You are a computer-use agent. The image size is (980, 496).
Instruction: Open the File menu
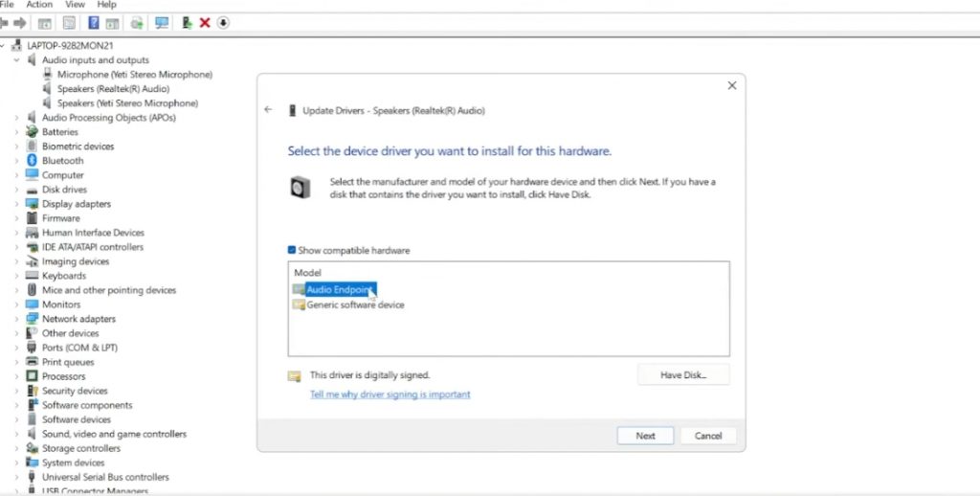tap(7, 5)
